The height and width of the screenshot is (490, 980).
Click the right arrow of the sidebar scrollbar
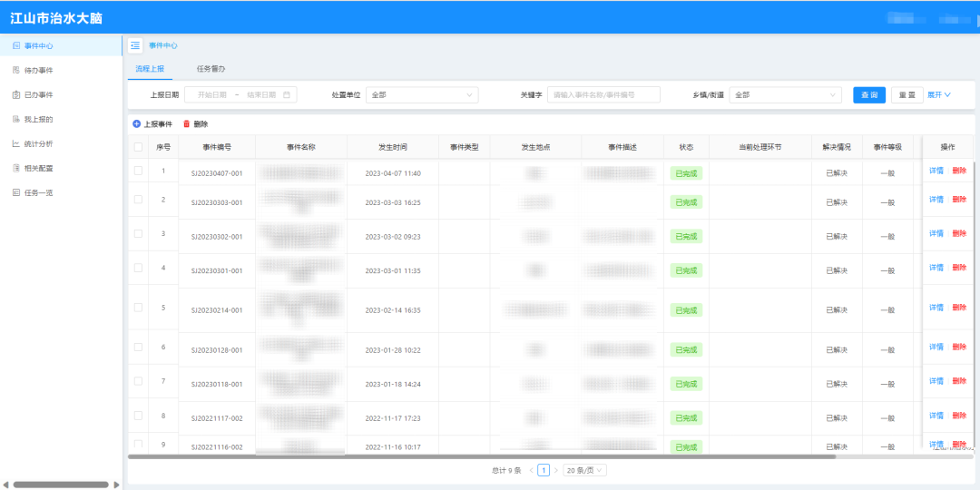click(117, 485)
